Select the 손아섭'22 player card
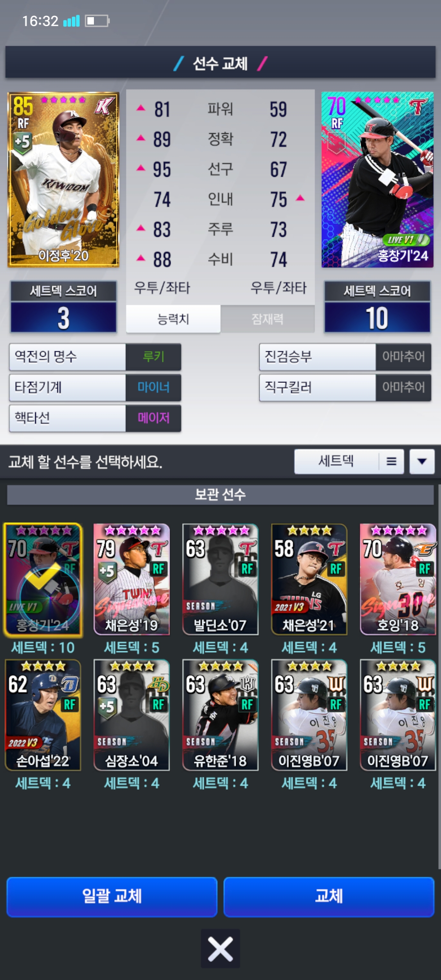The height and width of the screenshot is (980, 441). 43,715
